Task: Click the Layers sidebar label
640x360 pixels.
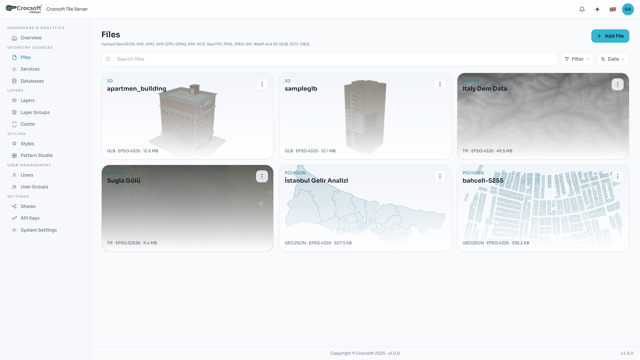Action: 28,100
